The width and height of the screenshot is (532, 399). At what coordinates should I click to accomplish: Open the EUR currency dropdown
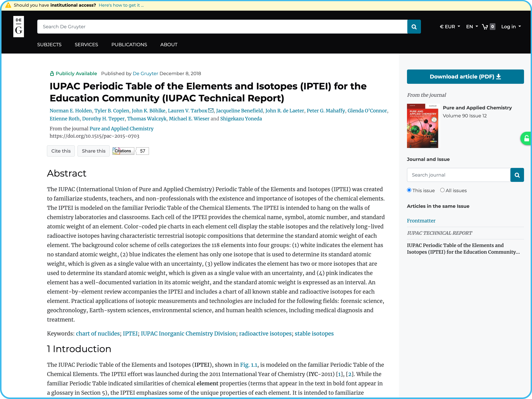point(450,27)
